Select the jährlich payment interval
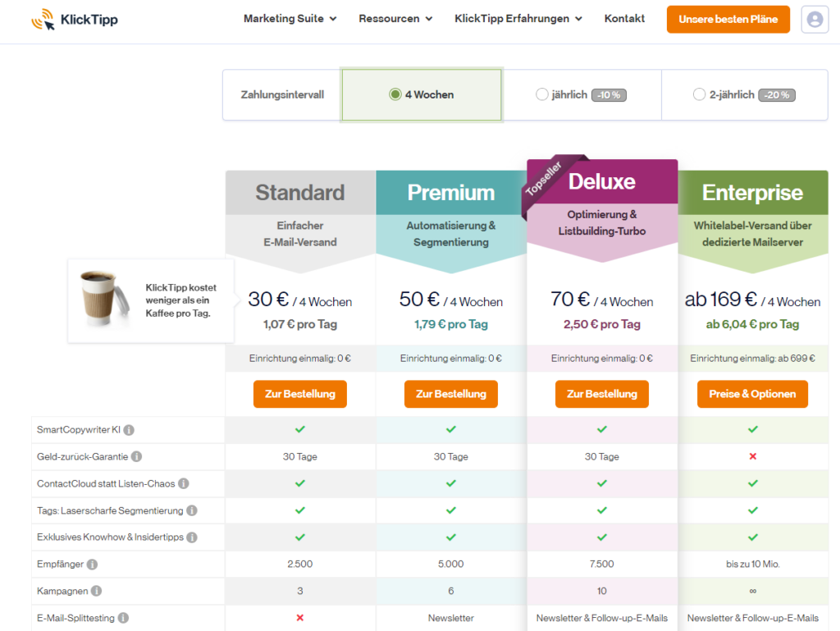This screenshot has width=840, height=631. pos(582,95)
